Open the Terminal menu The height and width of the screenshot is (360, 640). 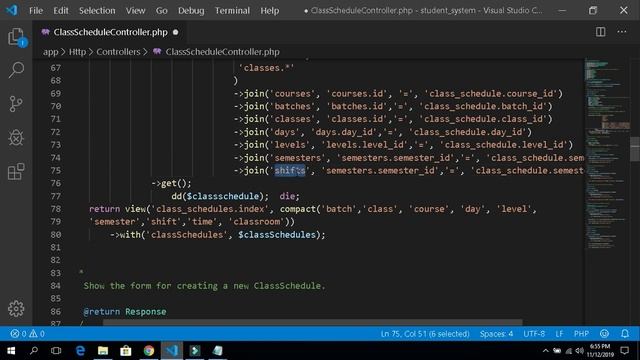pyautogui.click(x=232, y=11)
